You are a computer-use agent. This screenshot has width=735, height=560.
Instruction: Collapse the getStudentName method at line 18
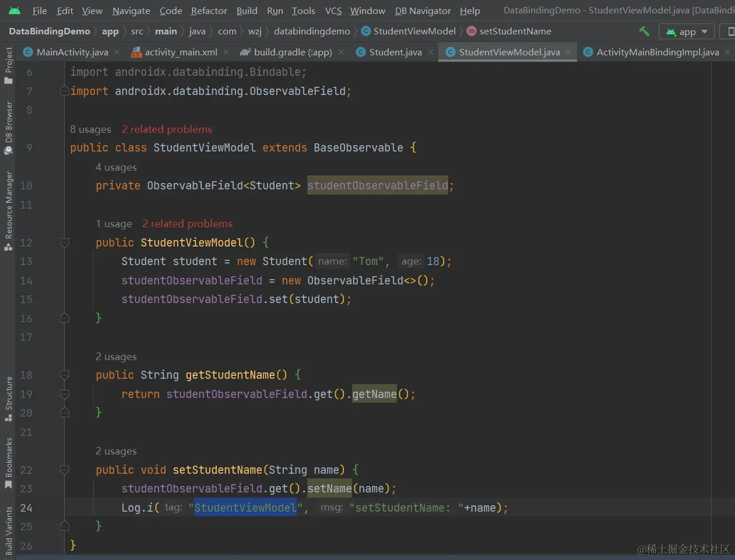[x=65, y=375]
